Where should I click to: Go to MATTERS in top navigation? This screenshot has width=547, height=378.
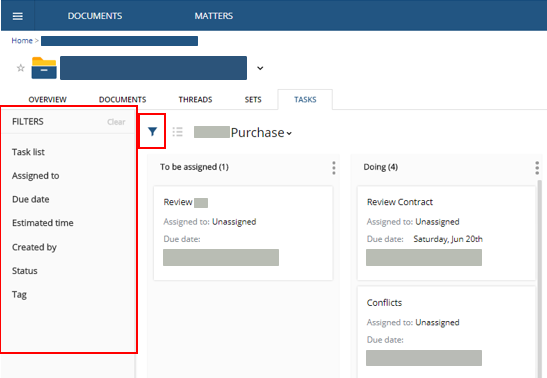(213, 16)
